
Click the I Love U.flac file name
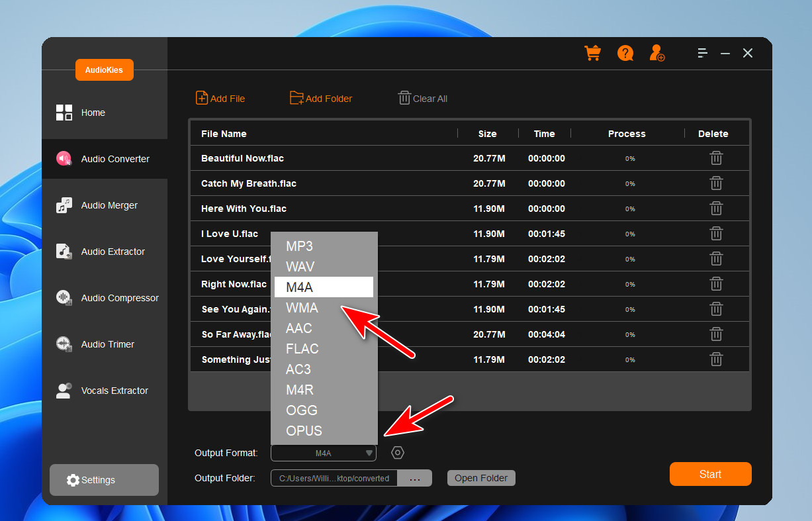click(230, 234)
